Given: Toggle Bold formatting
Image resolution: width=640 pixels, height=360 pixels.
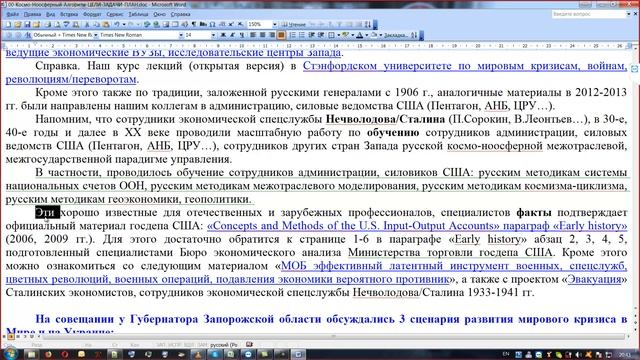Looking at the screenshot, I should click(x=223, y=35).
